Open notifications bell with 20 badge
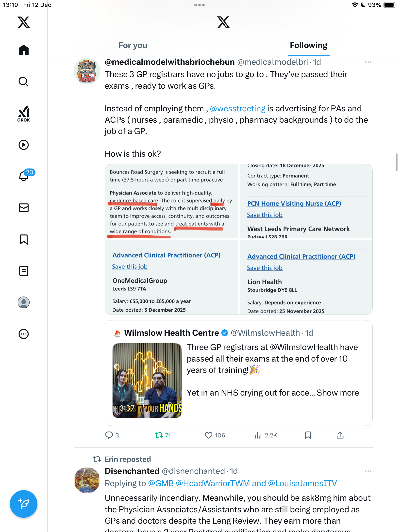This screenshot has width=399, height=532. [x=24, y=176]
